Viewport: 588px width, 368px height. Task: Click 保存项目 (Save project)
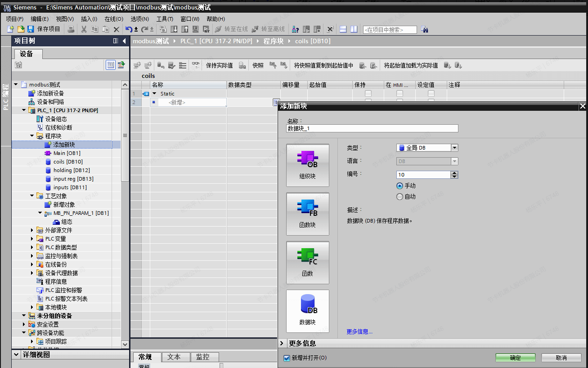[44, 29]
